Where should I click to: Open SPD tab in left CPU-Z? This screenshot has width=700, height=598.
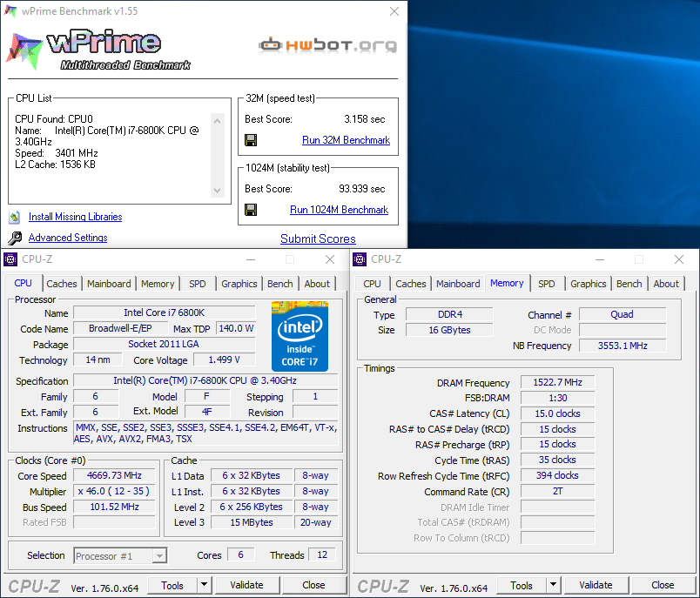point(198,284)
